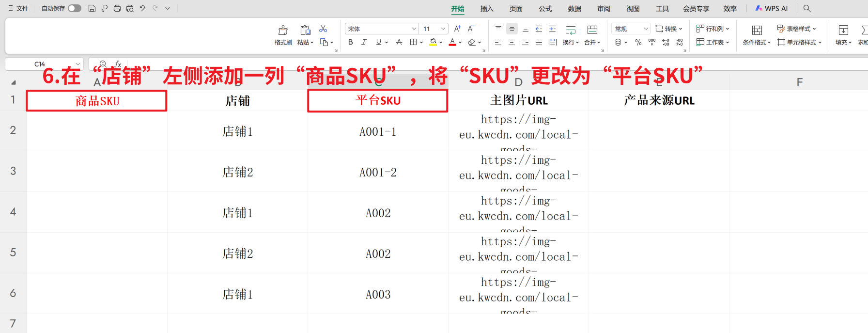Toggle the auto-save (自动保存) switch
Viewport: 868px width, 333px height.
(74, 8)
